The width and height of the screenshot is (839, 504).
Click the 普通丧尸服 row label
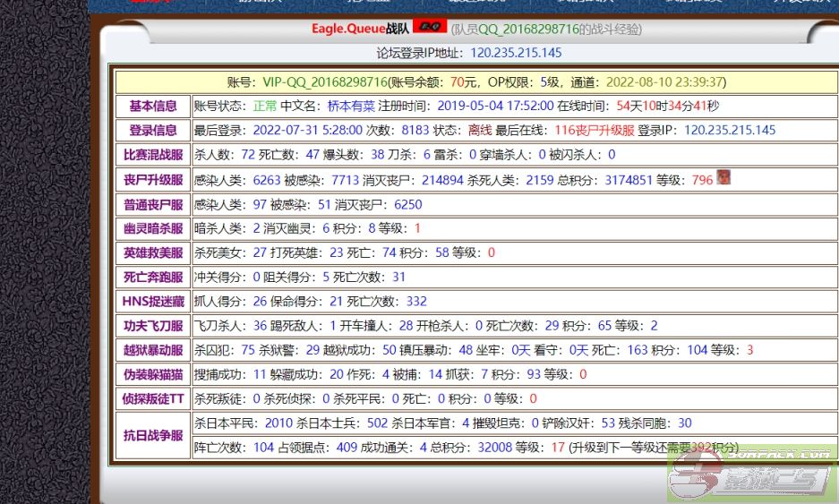coord(153,204)
